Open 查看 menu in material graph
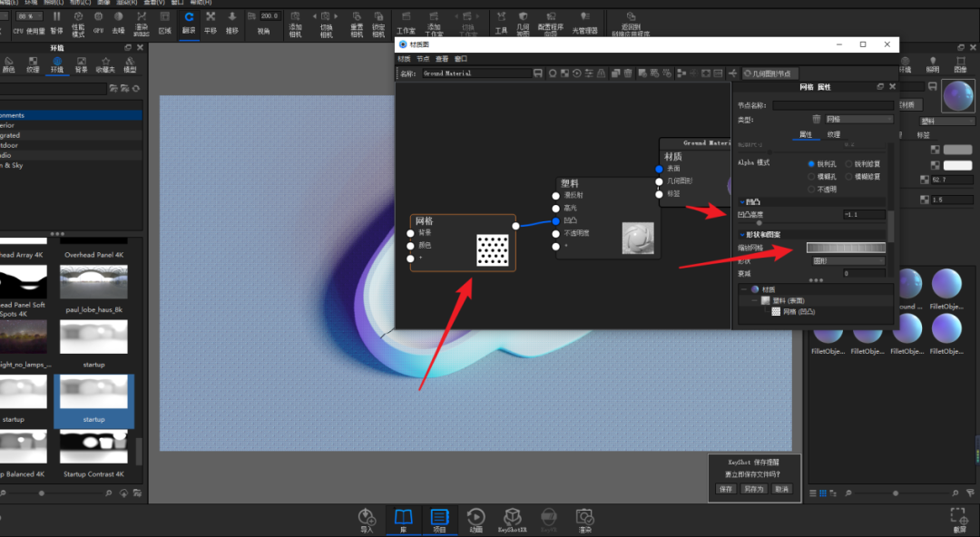The height and width of the screenshot is (537, 980). tap(442, 59)
